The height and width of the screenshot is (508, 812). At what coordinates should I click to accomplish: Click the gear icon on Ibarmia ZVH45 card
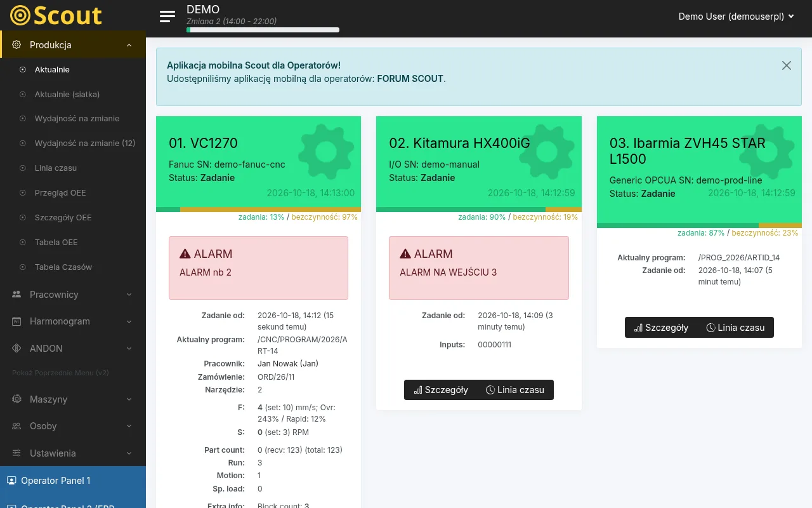[766, 152]
